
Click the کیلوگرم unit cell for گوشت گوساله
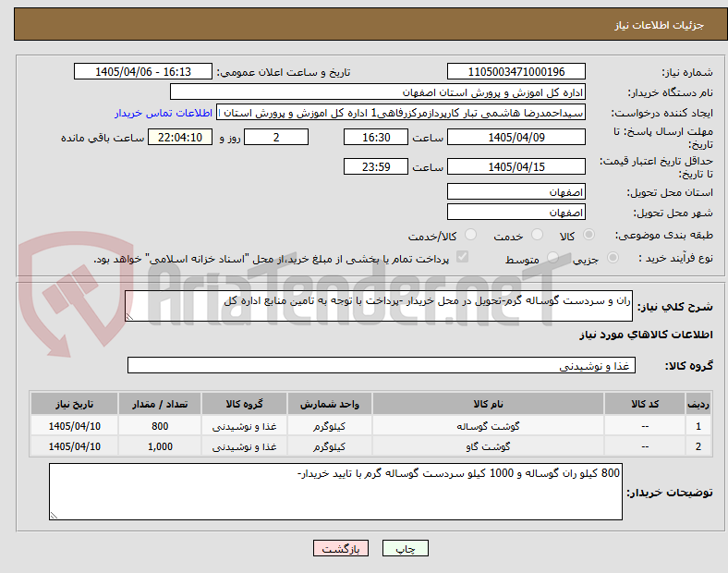pos(329,426)
